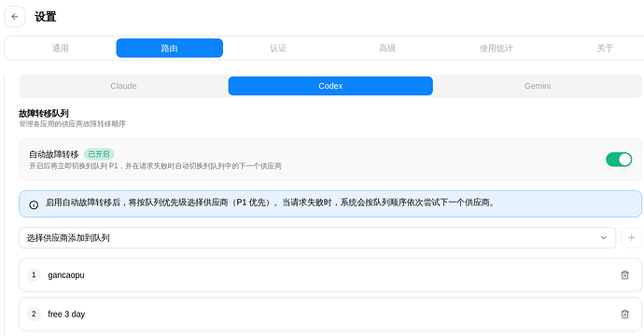Select the Codex sub-tab
Image resolution: width=644 pixels, height=336 pixels.
click(330, 86)
